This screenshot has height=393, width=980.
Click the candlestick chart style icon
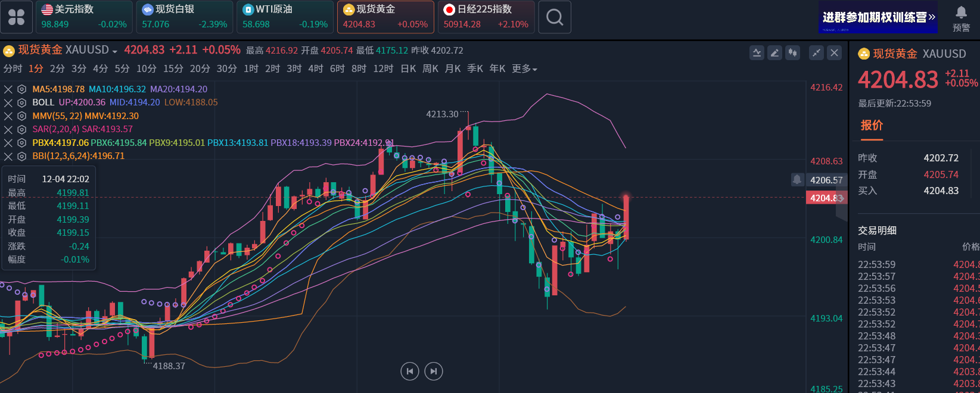[792, 53]
